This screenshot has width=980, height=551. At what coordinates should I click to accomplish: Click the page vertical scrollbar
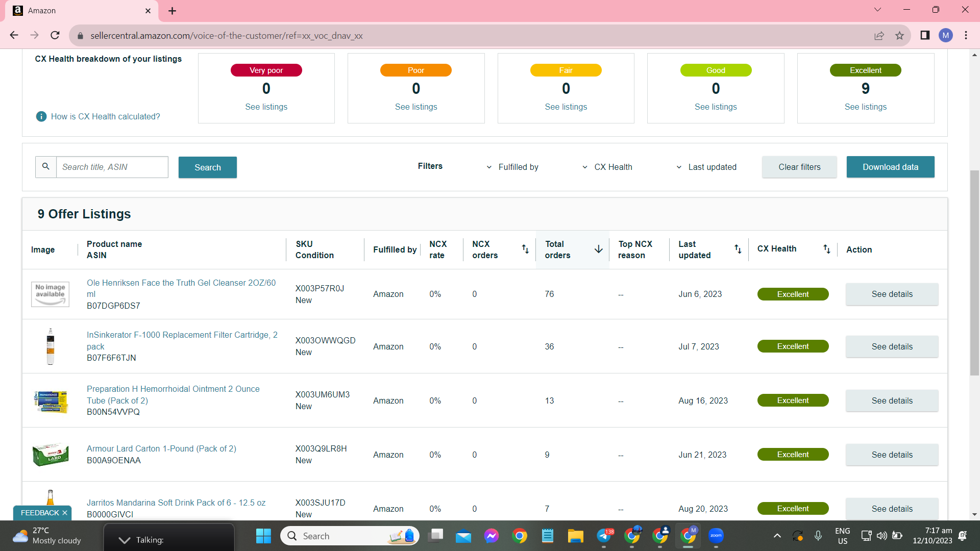974,273
